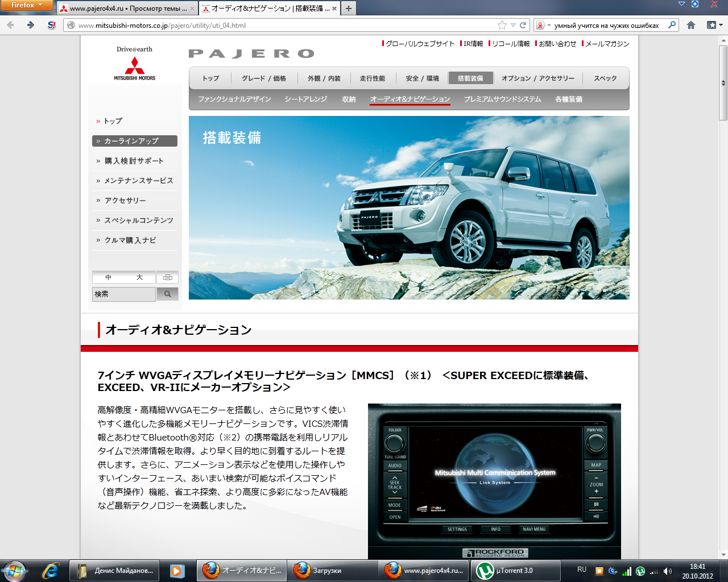This screenshot has width=728, height=582.
Task: Expand the search engine selector dropdown
Action: [543, 25]
